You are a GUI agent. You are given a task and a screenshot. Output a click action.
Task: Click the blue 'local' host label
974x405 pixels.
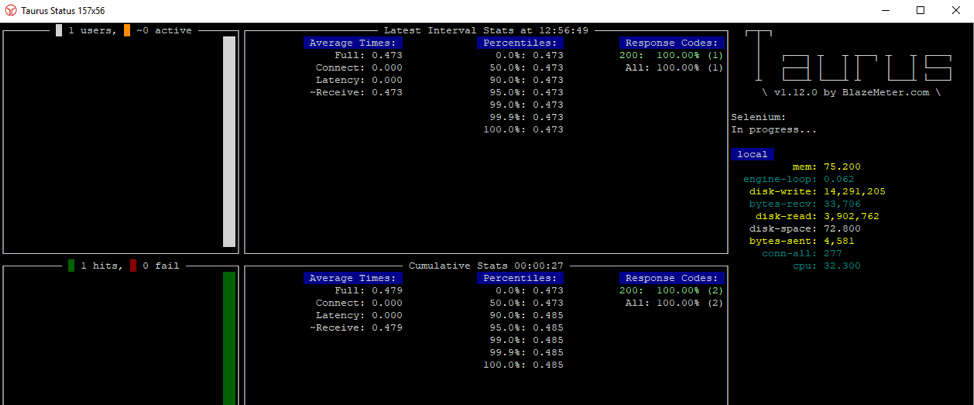pos(752,154)
